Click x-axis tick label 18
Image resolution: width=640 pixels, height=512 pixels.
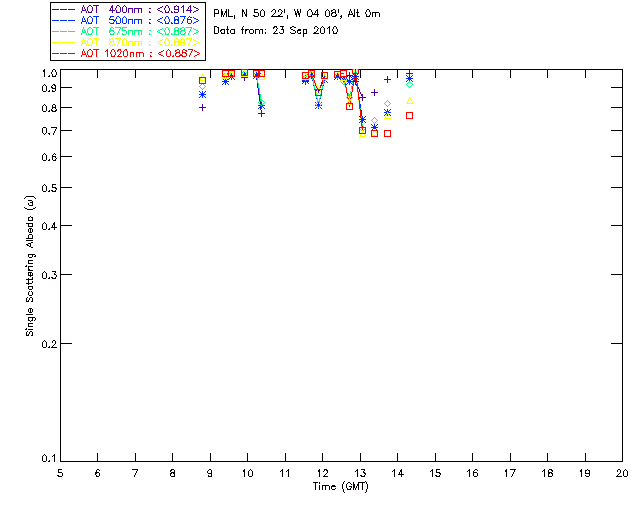click(548, 473)
